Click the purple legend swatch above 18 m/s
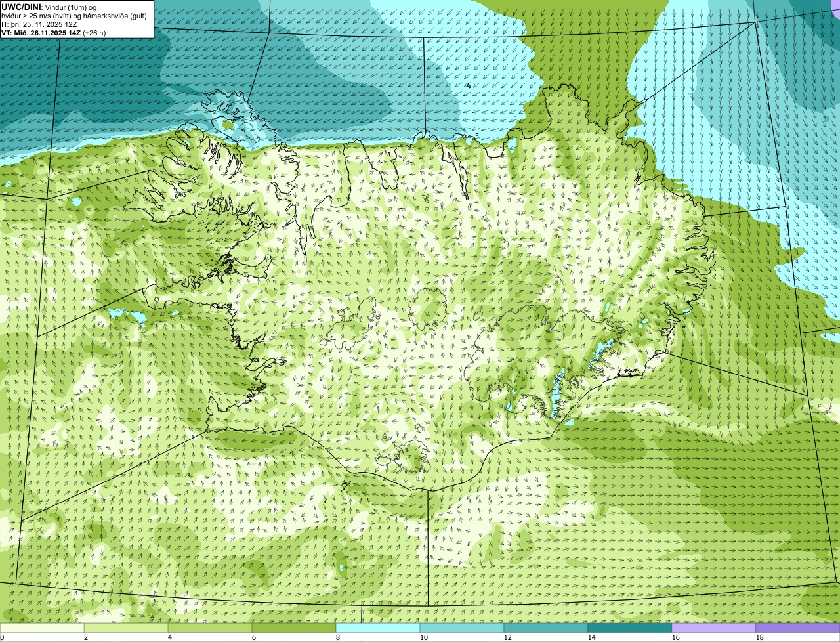This screenshot has height=642, width=840. (798, 628)
